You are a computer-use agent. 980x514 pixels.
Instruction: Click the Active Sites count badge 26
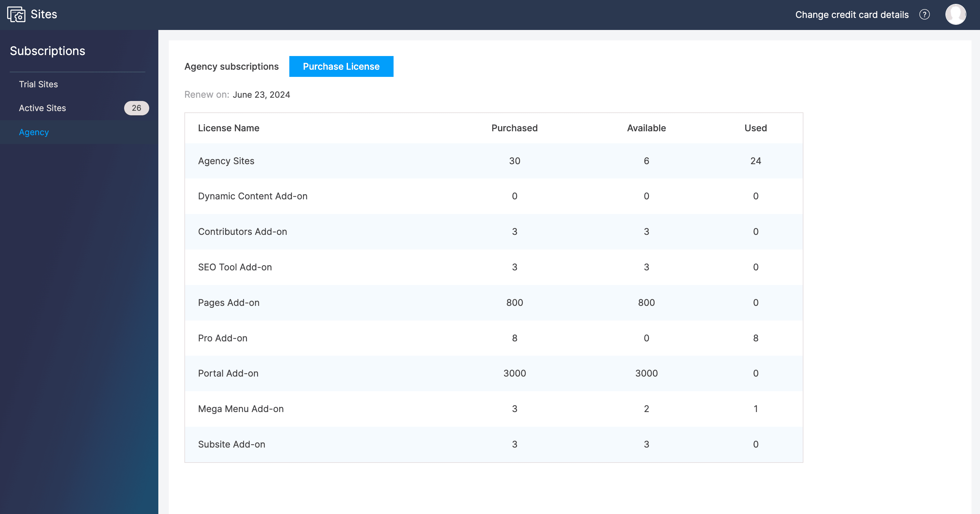coord(136,108)
